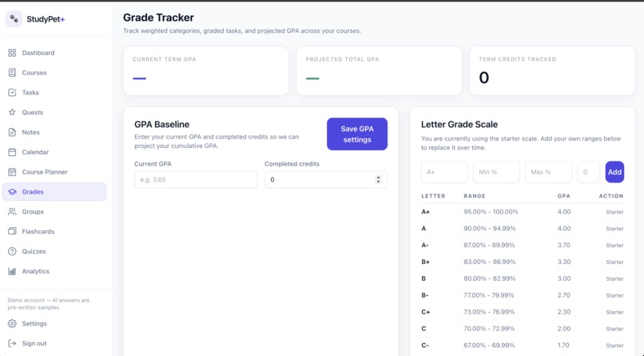The image size is (644, 356).
Task: Click the Letter Grade Scale heading
Action: coord(459,124)
